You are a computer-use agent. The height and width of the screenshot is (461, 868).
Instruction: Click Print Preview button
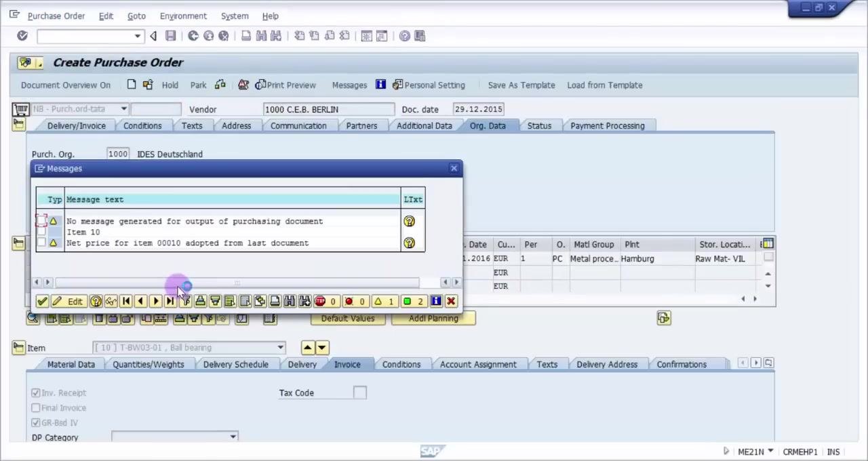point(285,85)
